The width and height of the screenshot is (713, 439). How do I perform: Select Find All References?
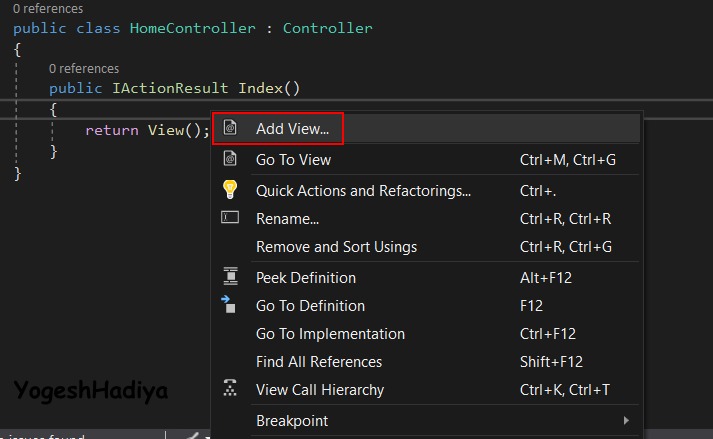tap(319, 361)
